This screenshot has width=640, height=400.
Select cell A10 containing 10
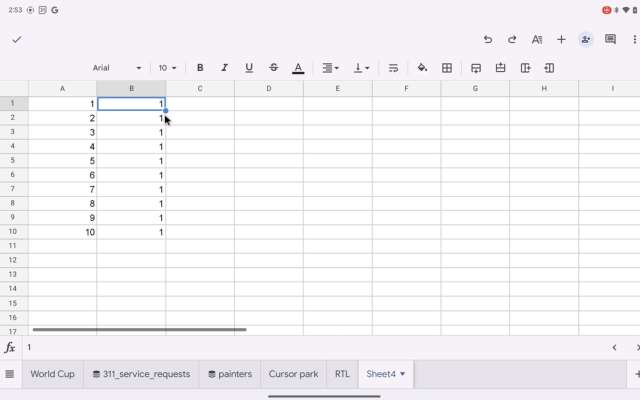(x=62, y=232)
